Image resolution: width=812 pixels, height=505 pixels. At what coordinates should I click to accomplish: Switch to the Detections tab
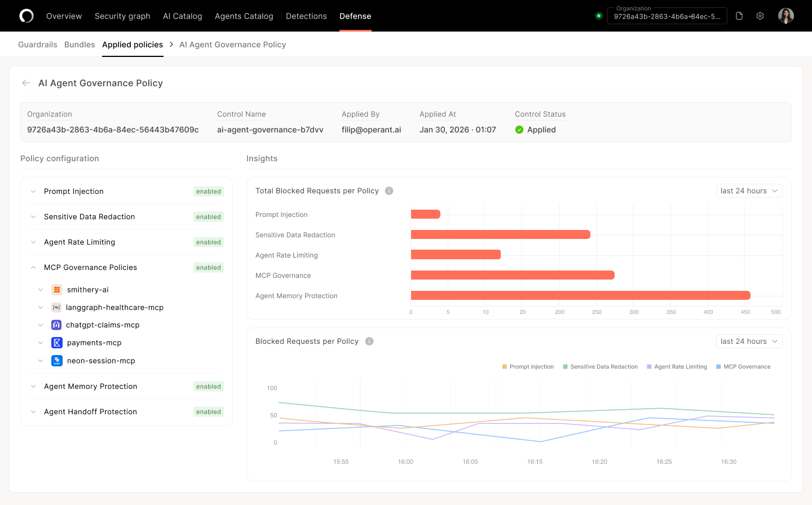tap(306, 16)
